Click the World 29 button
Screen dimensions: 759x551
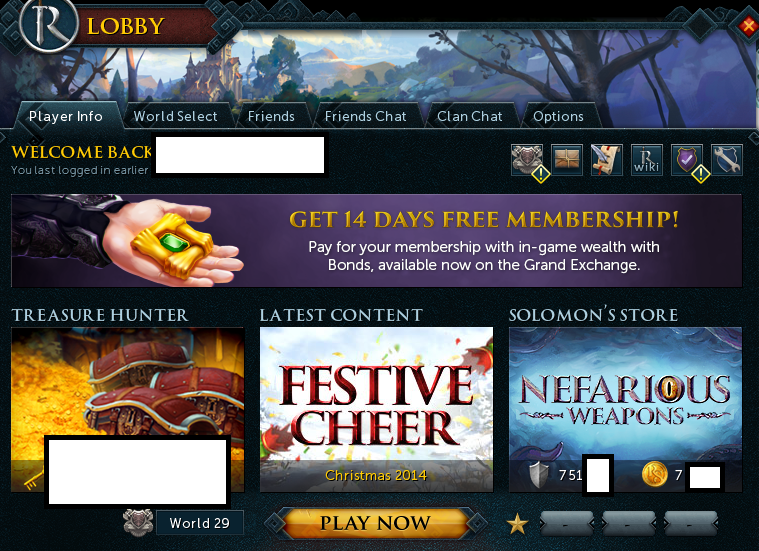199,523
